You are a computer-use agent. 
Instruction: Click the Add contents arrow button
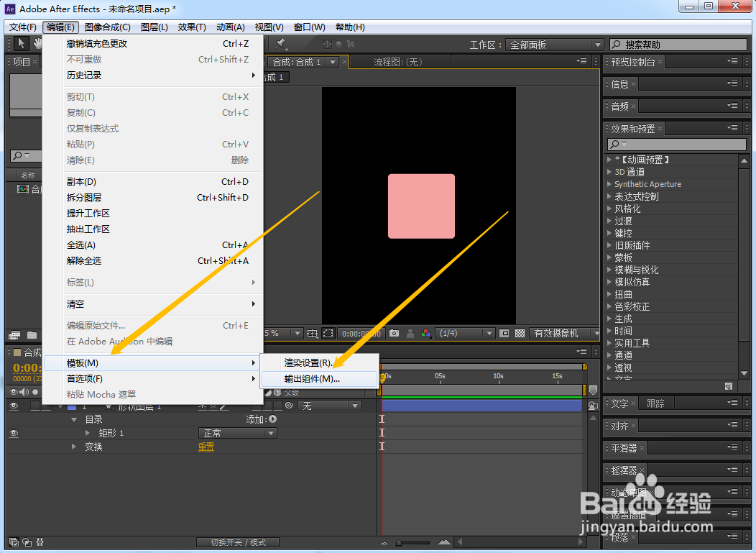click(x=273, y=419)
